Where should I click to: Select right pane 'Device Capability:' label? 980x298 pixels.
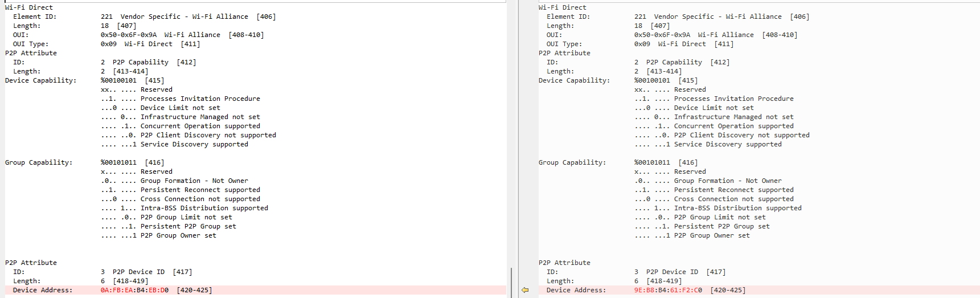click(x=574, y=80)
